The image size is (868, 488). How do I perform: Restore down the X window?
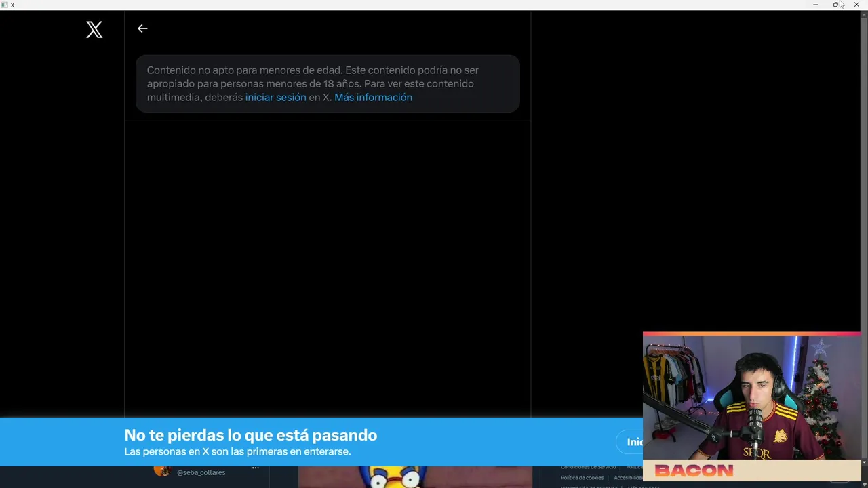[835, 5]
